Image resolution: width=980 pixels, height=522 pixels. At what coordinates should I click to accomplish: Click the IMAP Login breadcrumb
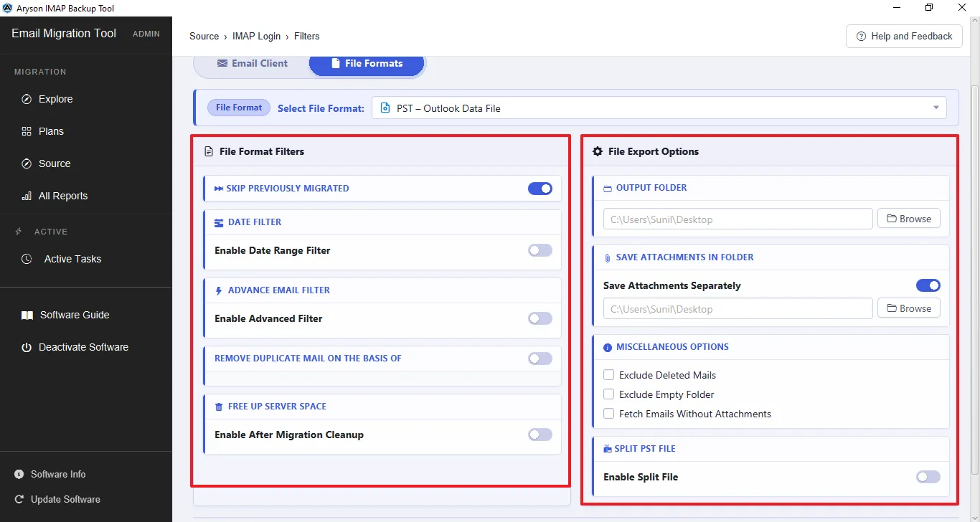point(257,36)
